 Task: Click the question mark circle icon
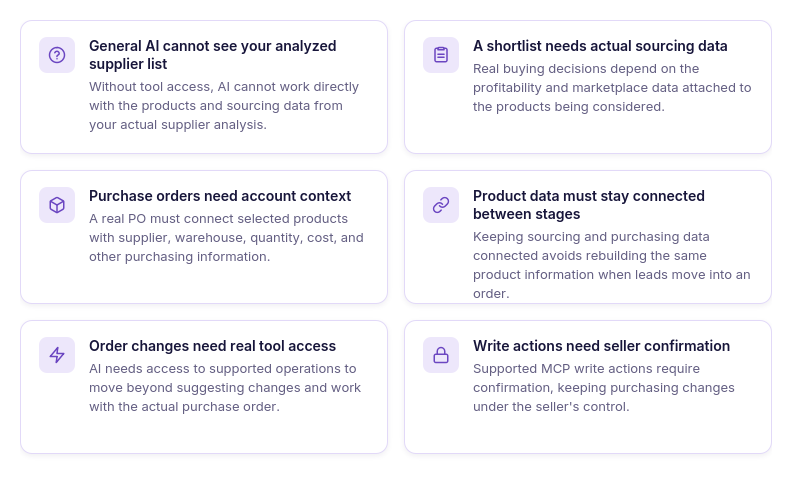coord(57,55)
